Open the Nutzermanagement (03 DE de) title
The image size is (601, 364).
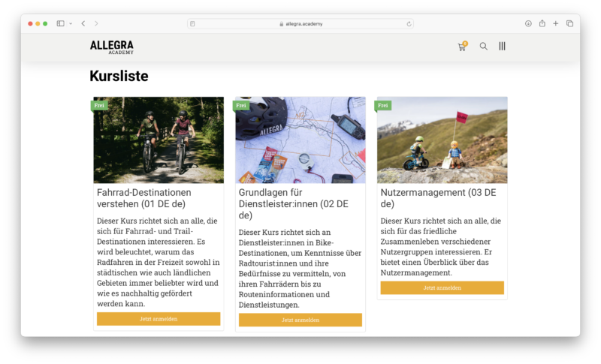[x=438, y=198]
